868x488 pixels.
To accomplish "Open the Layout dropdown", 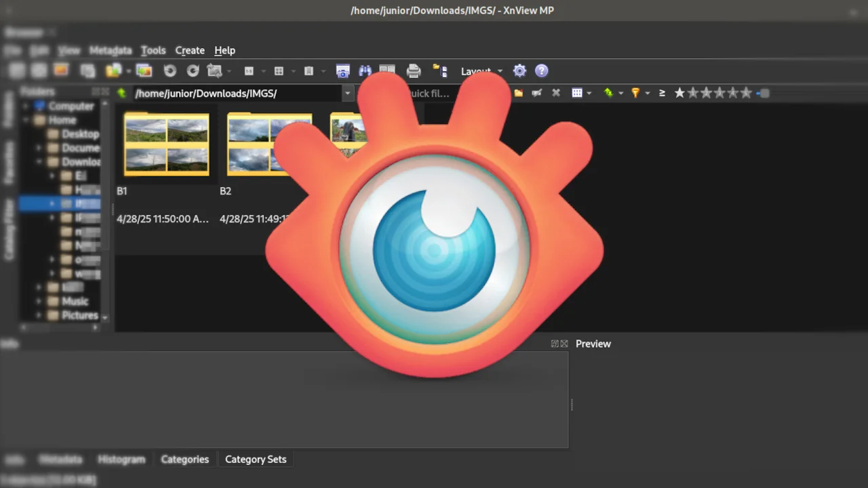I will click(481, 71).
